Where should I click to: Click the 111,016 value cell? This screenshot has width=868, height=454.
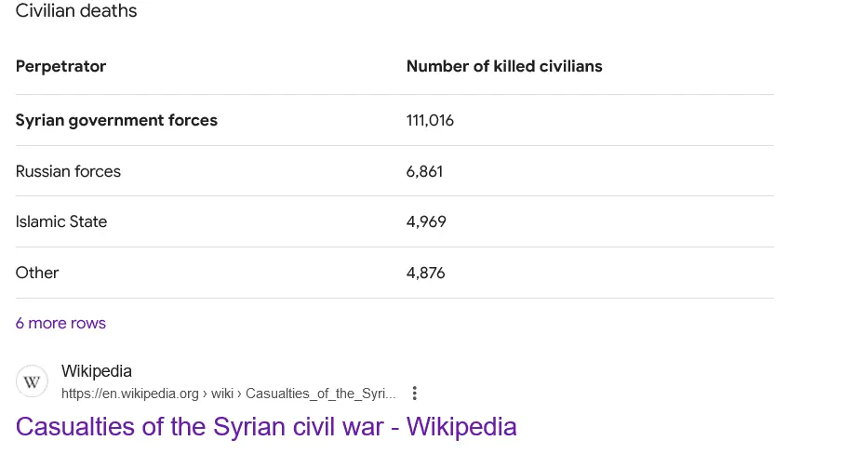(430, 120)
